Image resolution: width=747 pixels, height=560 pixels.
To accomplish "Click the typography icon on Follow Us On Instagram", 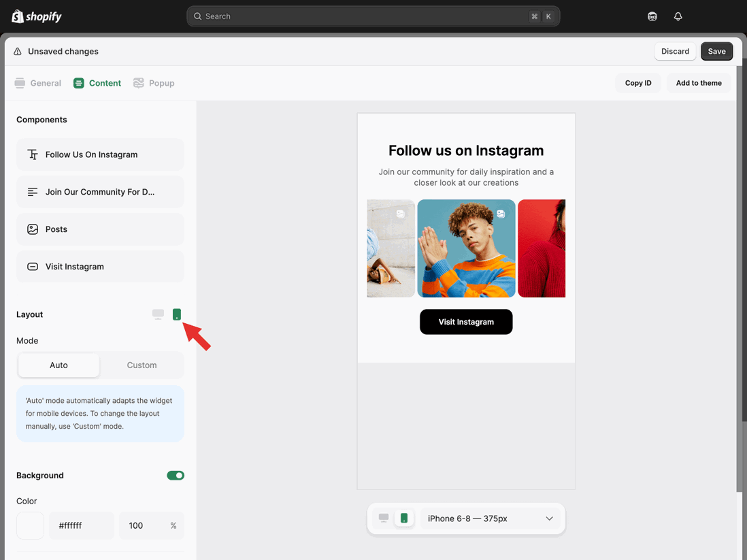I will click(x=33, y=154).
